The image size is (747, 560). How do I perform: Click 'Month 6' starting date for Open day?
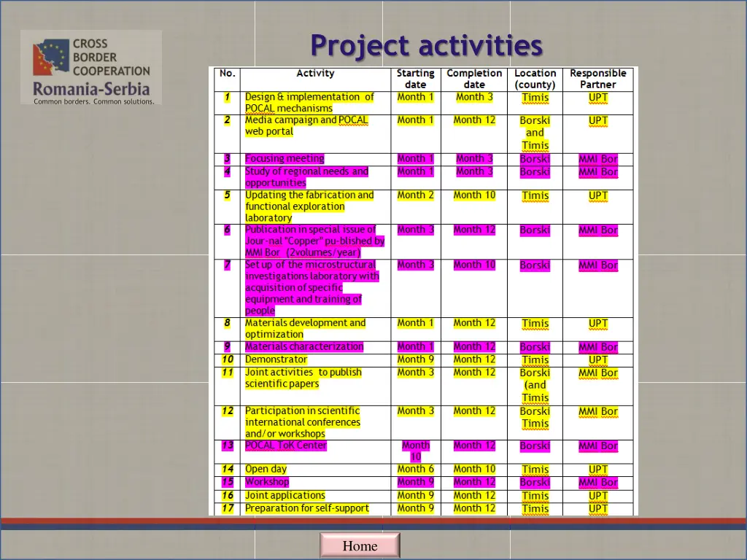click(415, 469)
